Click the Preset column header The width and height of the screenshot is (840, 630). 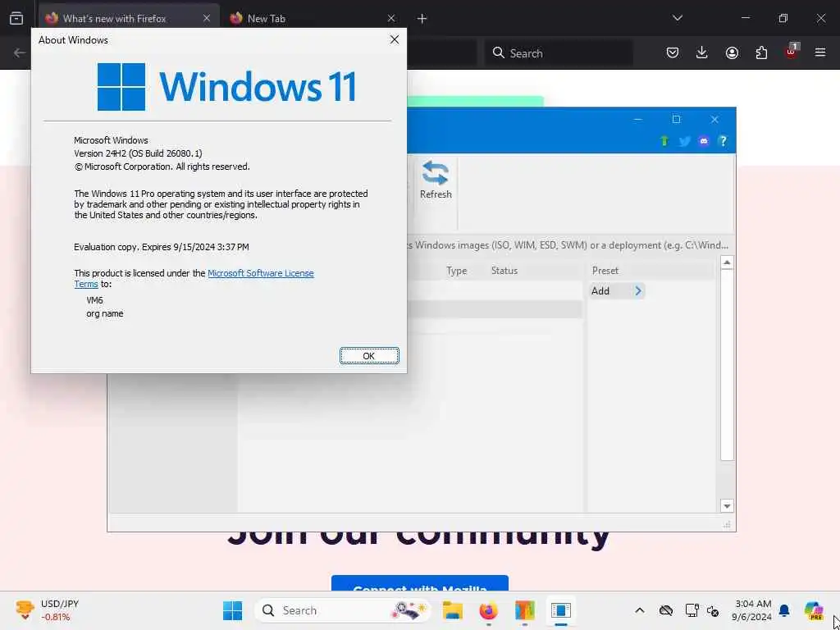pyautogui.click(x=605, y=271)
